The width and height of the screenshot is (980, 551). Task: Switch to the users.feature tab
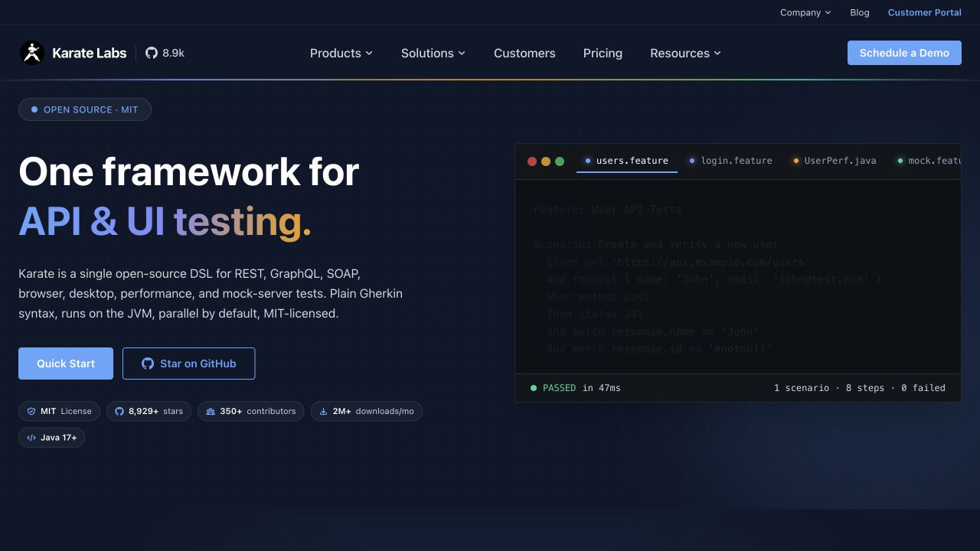click(x=626, y=161)
